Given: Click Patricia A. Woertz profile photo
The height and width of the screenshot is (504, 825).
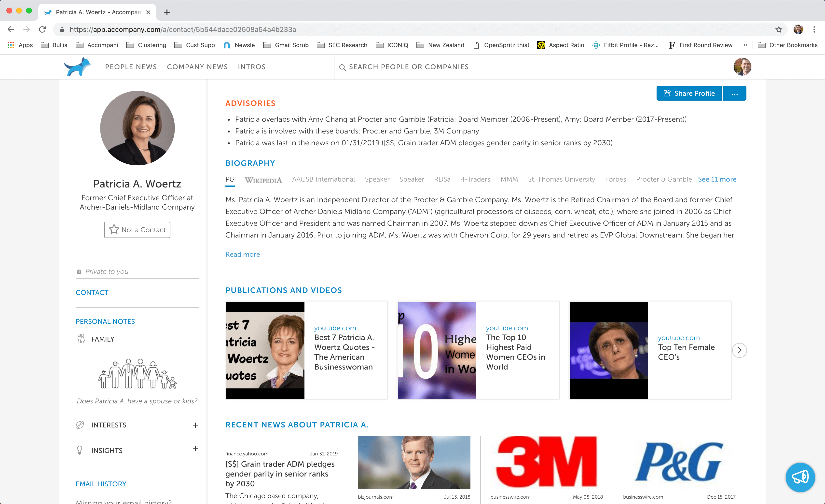Looking at the screenshot, I should 137,128.
